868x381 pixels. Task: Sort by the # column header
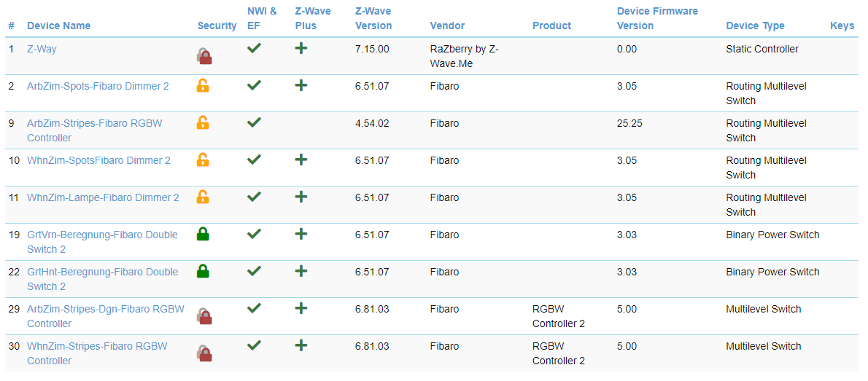(12, 25)
